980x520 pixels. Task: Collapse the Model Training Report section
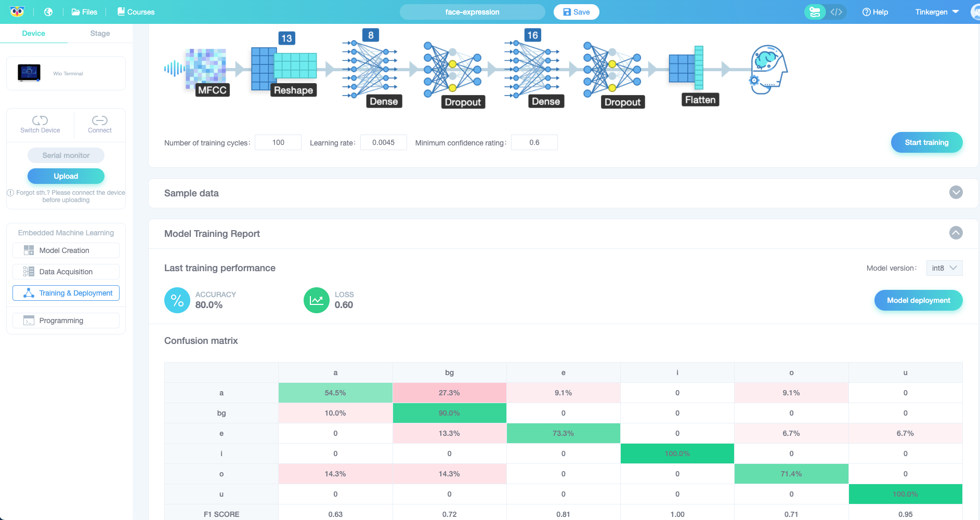point(956,233)
